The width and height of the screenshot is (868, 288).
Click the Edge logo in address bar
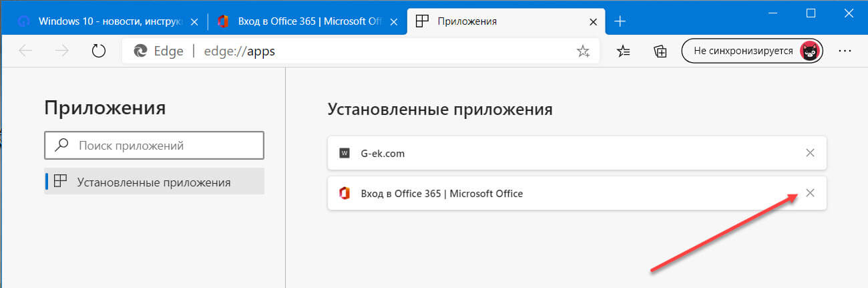tap(141, 51)
